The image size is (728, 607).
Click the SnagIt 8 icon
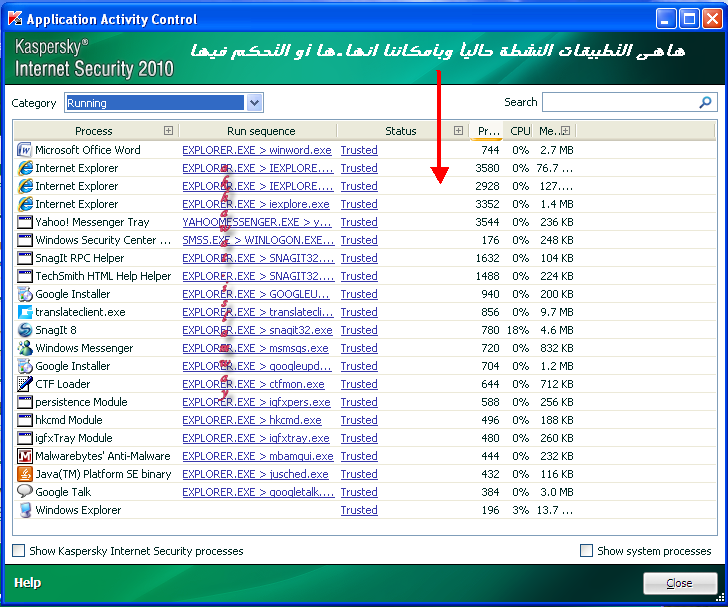coord(24,330)
